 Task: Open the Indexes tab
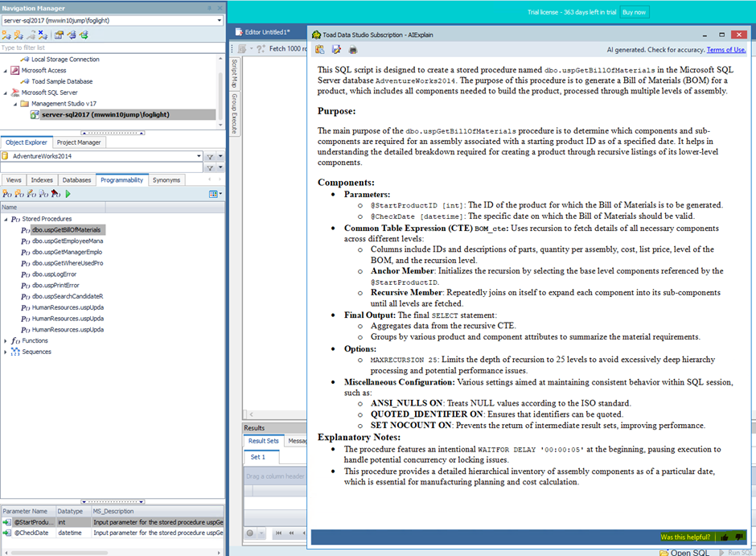(x=42, y=180)
